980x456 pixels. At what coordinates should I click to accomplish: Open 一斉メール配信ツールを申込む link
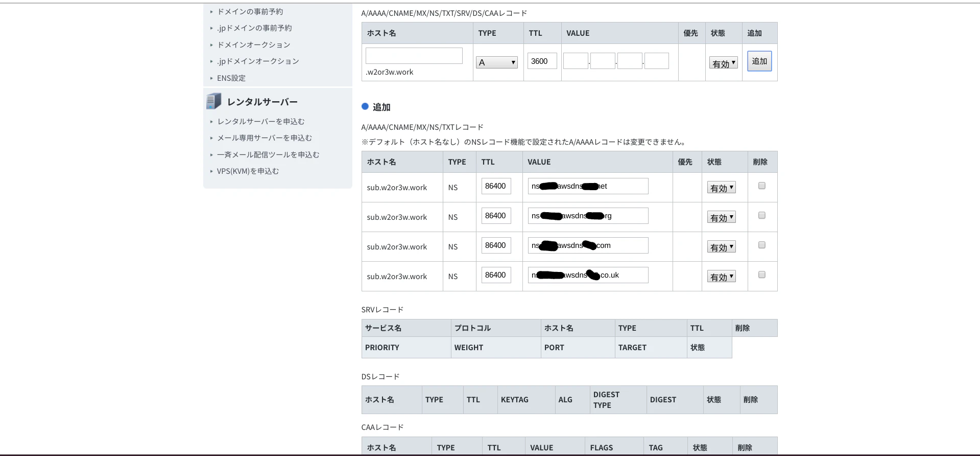(x=268, y=154)
